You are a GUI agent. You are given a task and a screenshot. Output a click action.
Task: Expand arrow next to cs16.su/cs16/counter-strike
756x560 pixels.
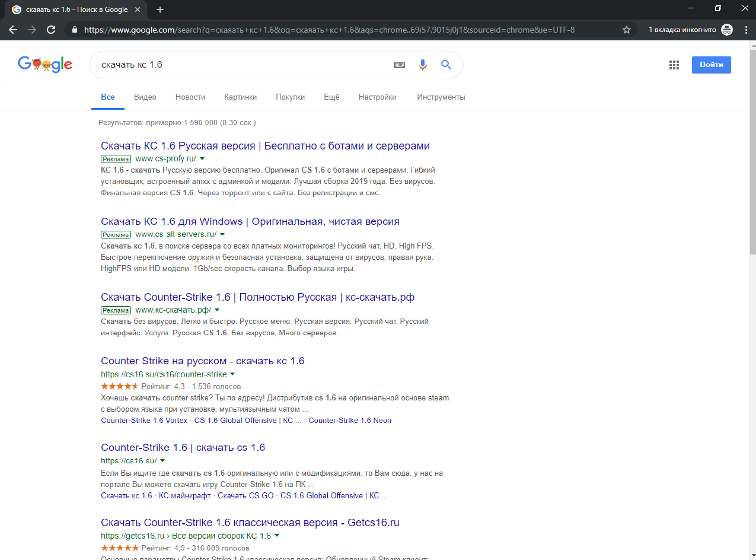point(232,374)
